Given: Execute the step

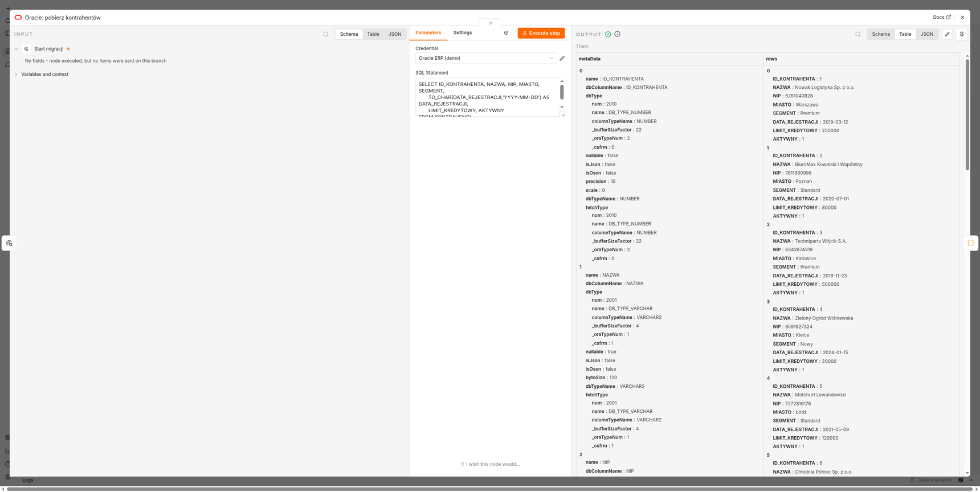Looking at the screenshot, I should tap(541, 33).
